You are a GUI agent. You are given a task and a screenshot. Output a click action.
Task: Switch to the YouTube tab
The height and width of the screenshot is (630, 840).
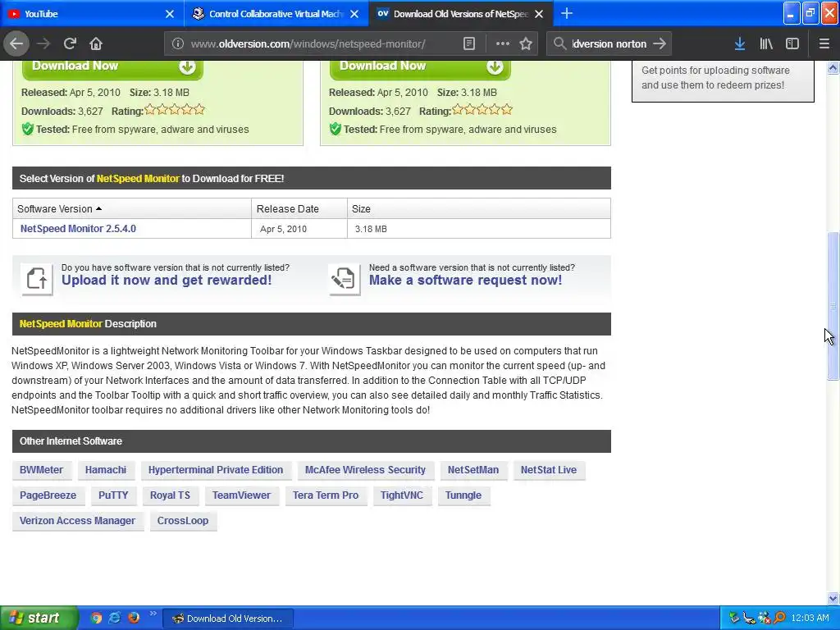click(x=92, y=14)
